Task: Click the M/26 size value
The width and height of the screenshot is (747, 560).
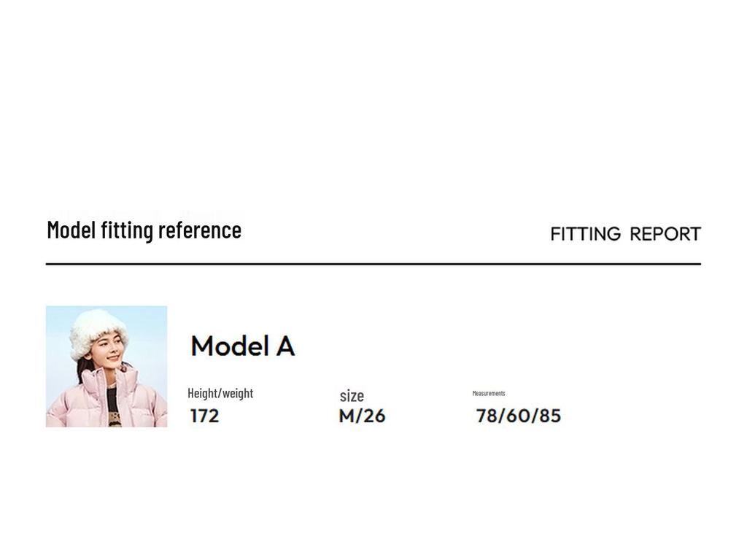Action: (x=362, y=416)
